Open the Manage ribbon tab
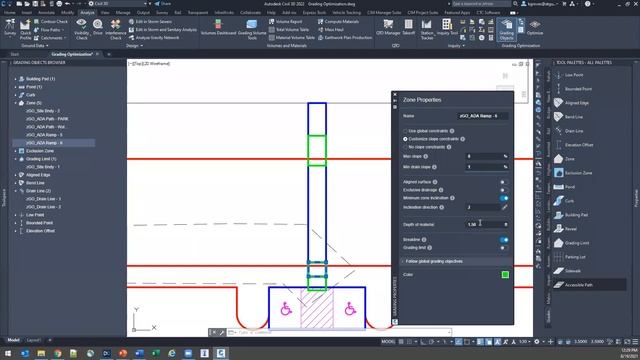 [122, 13]
